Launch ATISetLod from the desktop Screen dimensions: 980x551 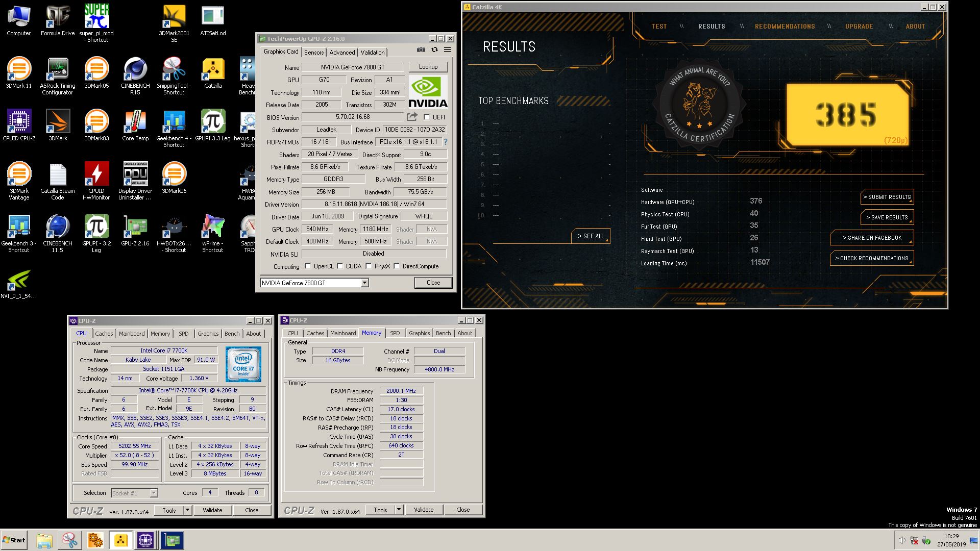coord(213,21)
